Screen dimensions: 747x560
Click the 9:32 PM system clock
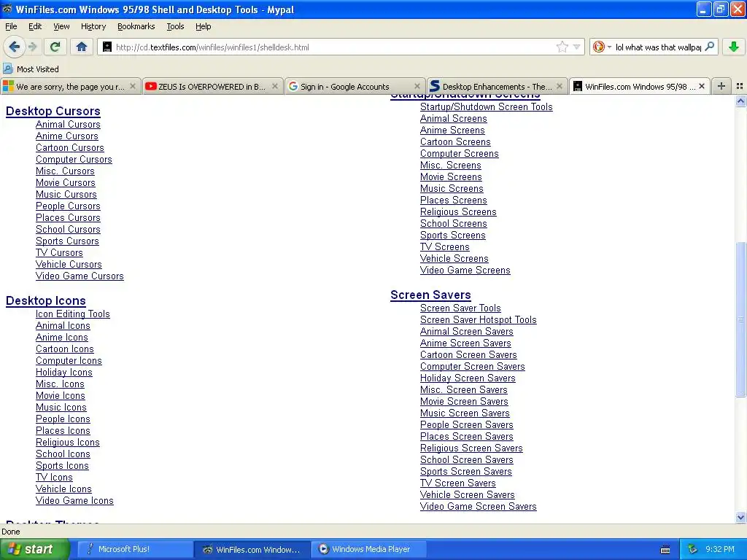click(720, 549)
